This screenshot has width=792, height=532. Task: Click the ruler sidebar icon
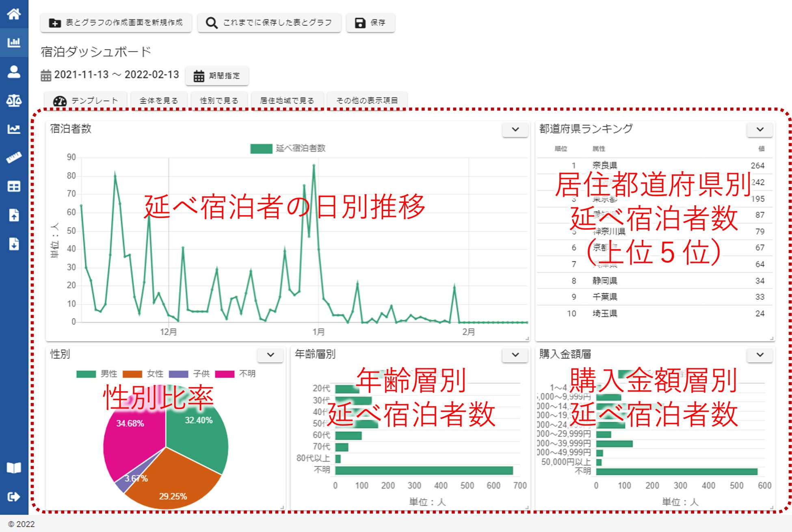14,158
